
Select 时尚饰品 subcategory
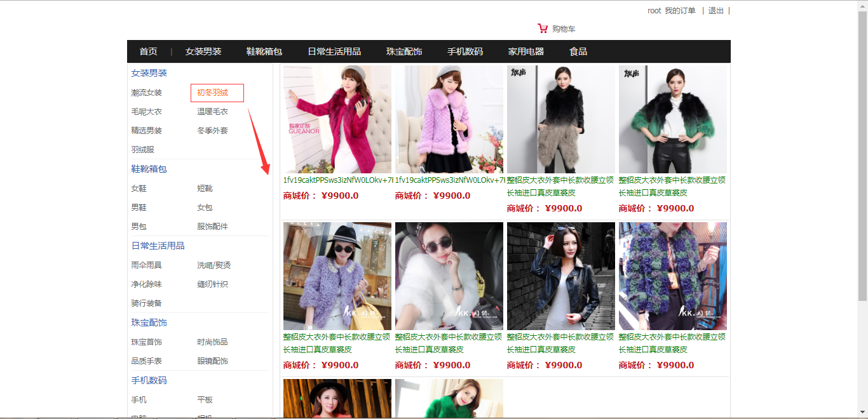click(x=212, y=342)
